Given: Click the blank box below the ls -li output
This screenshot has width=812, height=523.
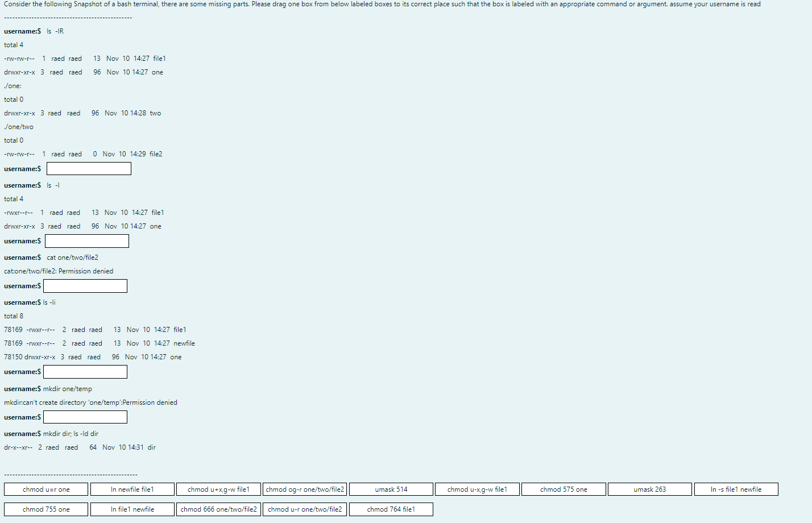Looking at the screenshot, I should 85,371.
